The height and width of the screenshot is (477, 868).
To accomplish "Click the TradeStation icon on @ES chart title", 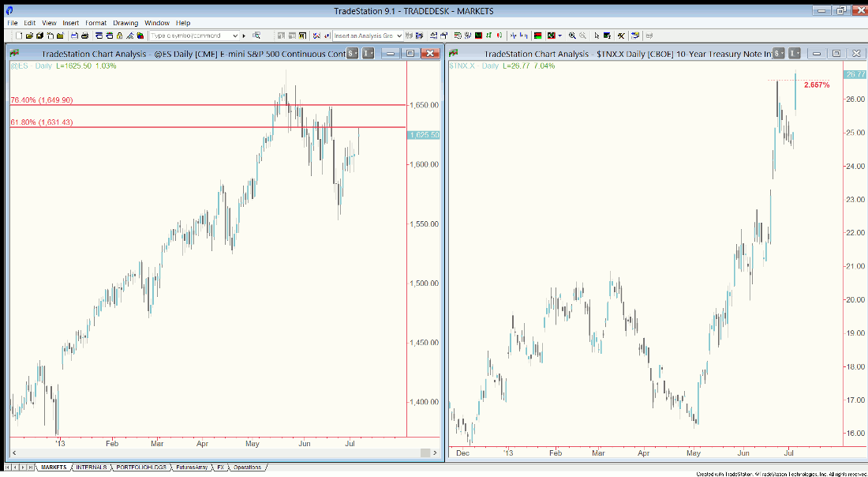I will (15, 54).
